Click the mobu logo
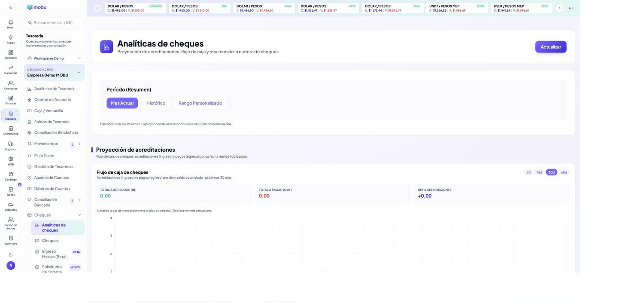 point(36,7)
